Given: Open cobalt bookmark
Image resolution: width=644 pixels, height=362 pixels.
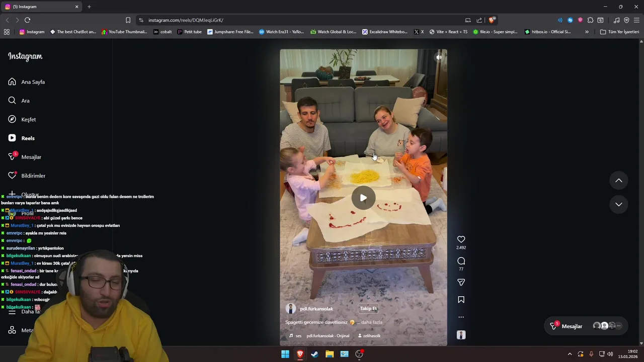Looking at the screenshot, I should (x=163, y=32).
